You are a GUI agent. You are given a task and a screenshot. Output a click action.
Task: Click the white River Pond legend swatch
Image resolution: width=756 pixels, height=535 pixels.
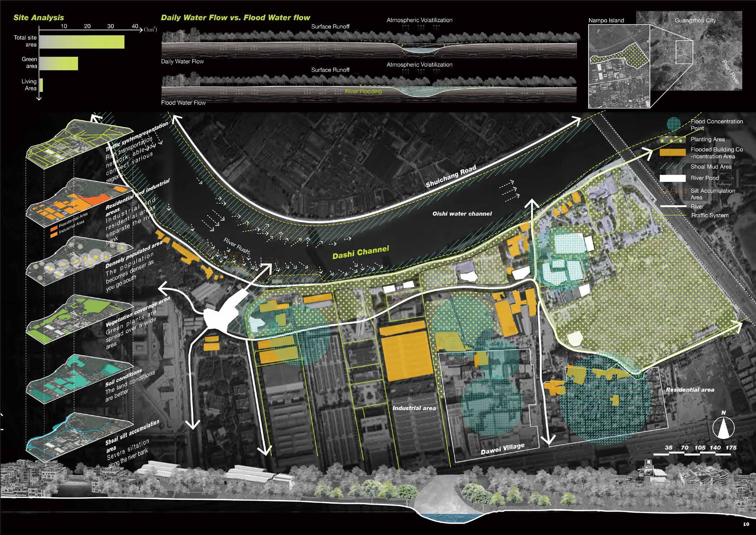673,178
